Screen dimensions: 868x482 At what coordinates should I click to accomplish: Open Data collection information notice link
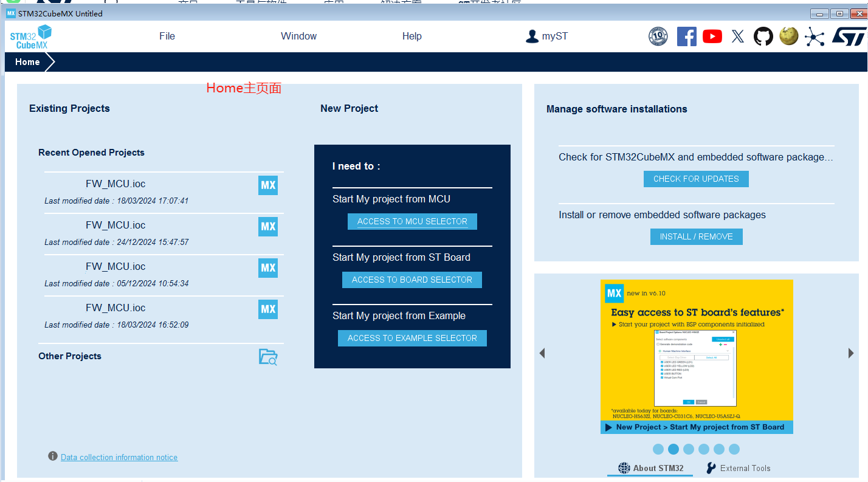pos(119,458)
